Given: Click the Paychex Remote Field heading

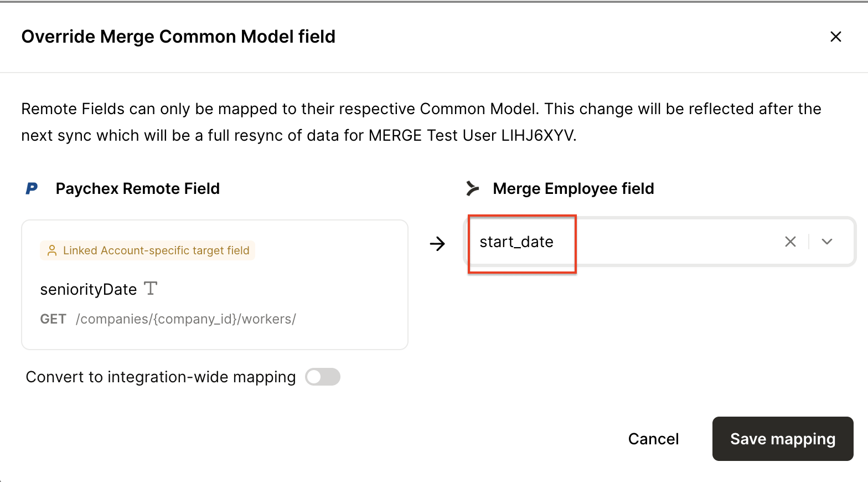Looking at the screenshot, I should [138, 189].
